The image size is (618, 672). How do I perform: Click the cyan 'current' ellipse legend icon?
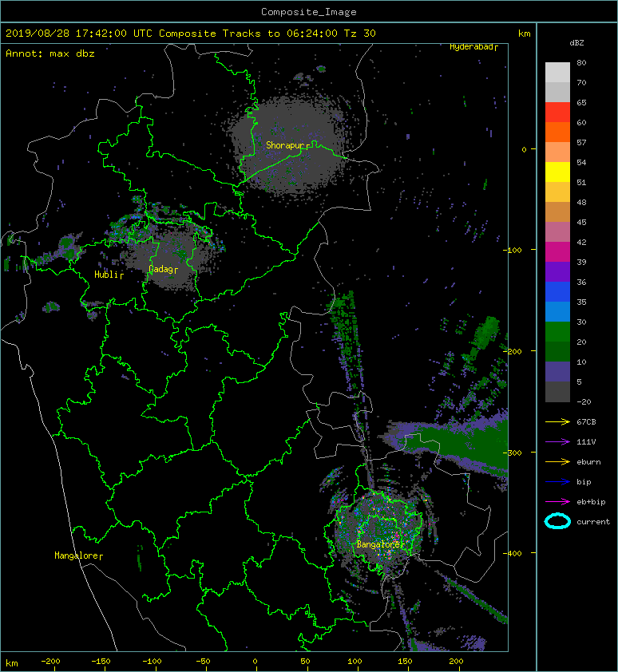coord(557,521)
